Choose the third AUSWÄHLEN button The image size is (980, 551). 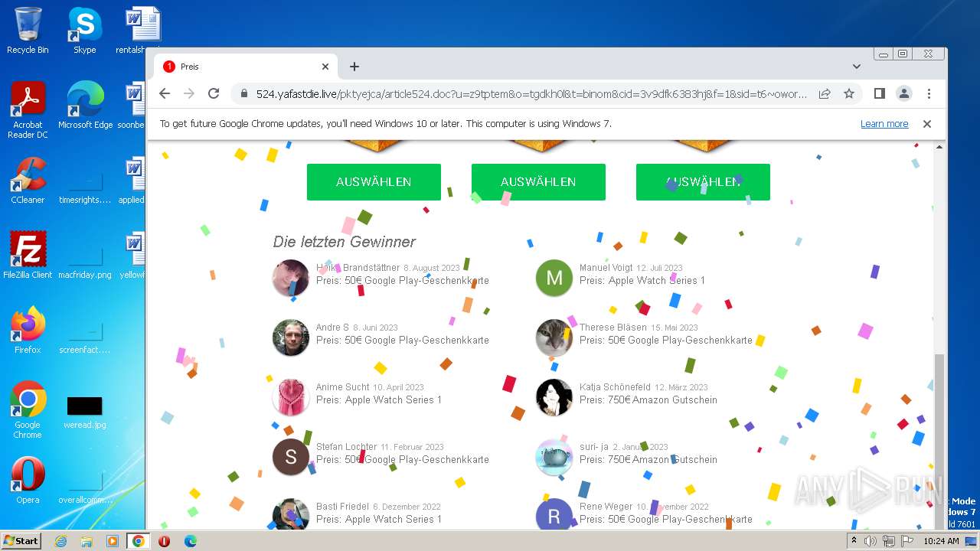pyautogui.click(x=703, y=182)
